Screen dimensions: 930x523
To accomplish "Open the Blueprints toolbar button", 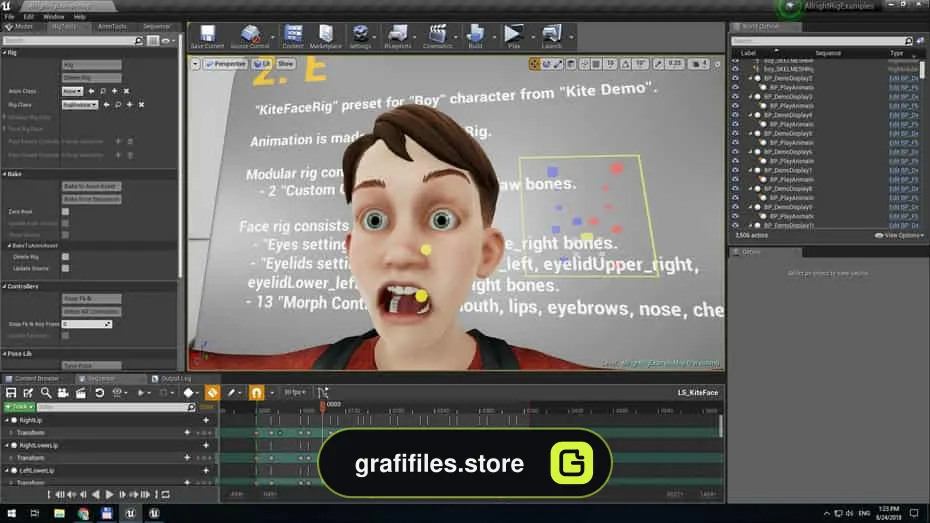I will 397,37.
